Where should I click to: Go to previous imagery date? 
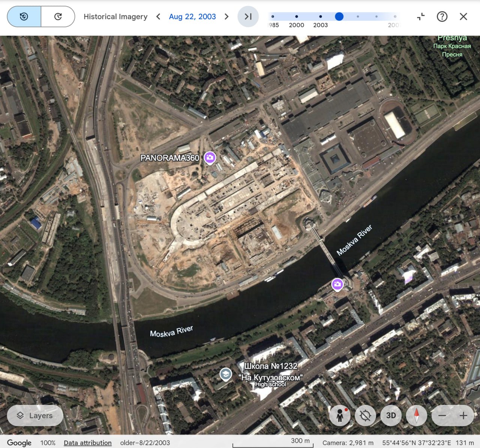click(158, 17)
